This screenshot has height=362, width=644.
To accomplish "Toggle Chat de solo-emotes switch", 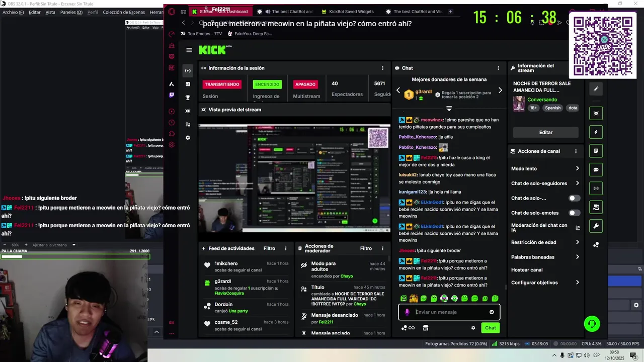I will point(574,213).
